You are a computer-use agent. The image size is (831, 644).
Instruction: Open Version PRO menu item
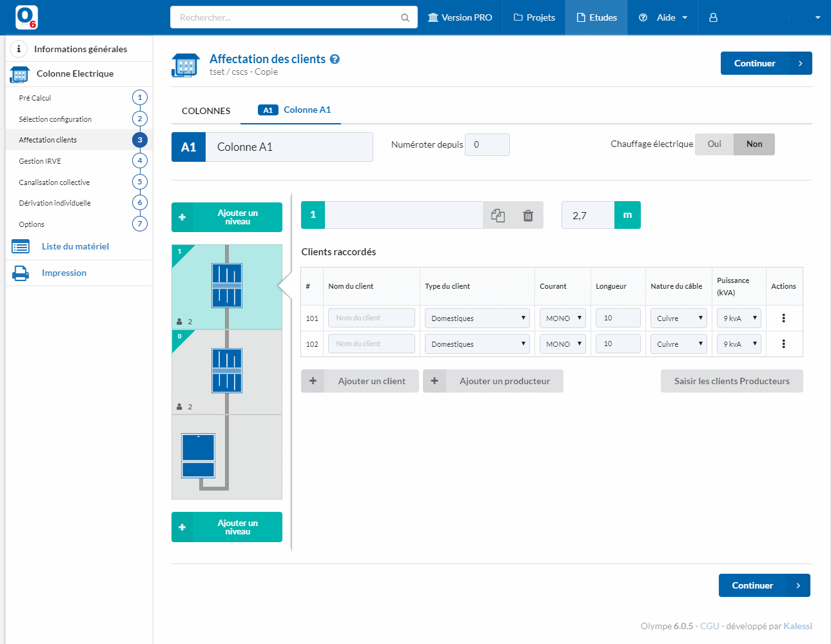tap(460, 17)
